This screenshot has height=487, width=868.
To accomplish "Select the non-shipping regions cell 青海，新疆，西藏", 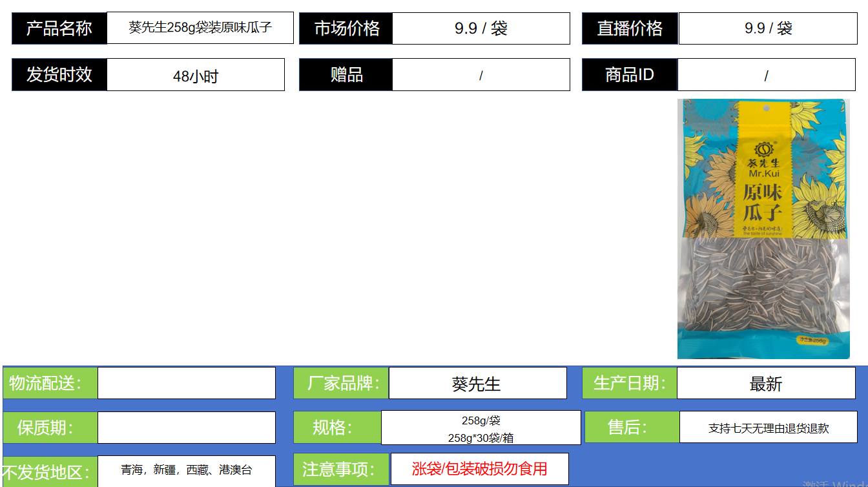I will pos(186,470).
